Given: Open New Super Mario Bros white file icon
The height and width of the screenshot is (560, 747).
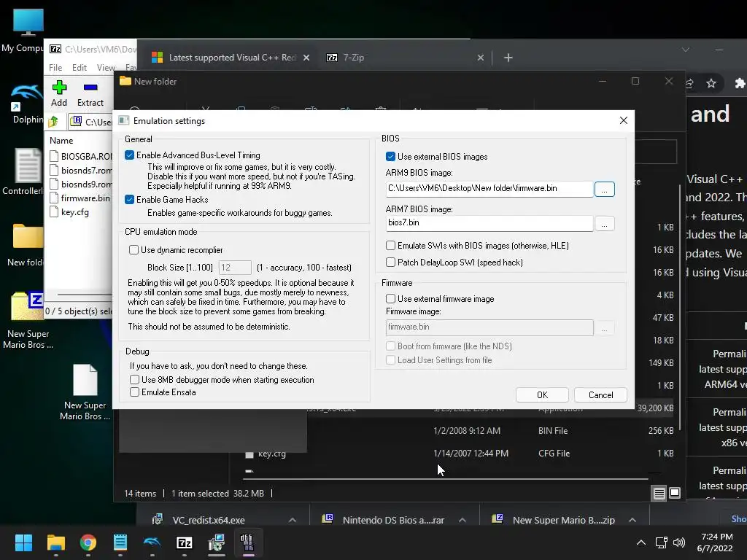Looking at the screenshot, I should tap(85, 392).
